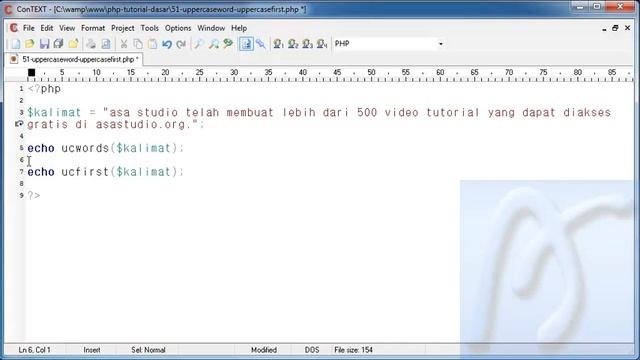Viewport: 640px width, 360px height.
Task: Click the Find magnifier icon
Action: [199, 44]
